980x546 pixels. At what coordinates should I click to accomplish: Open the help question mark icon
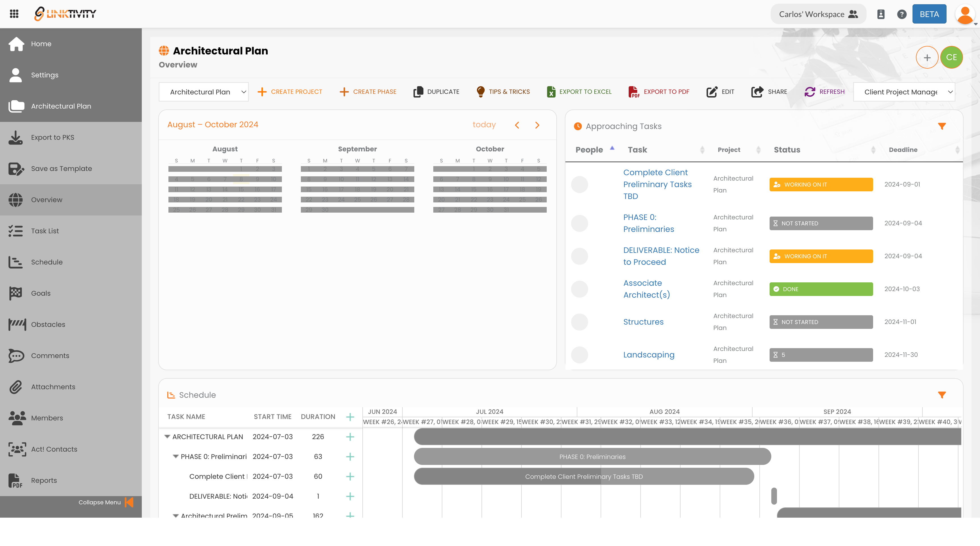click(x=902, y=14)
